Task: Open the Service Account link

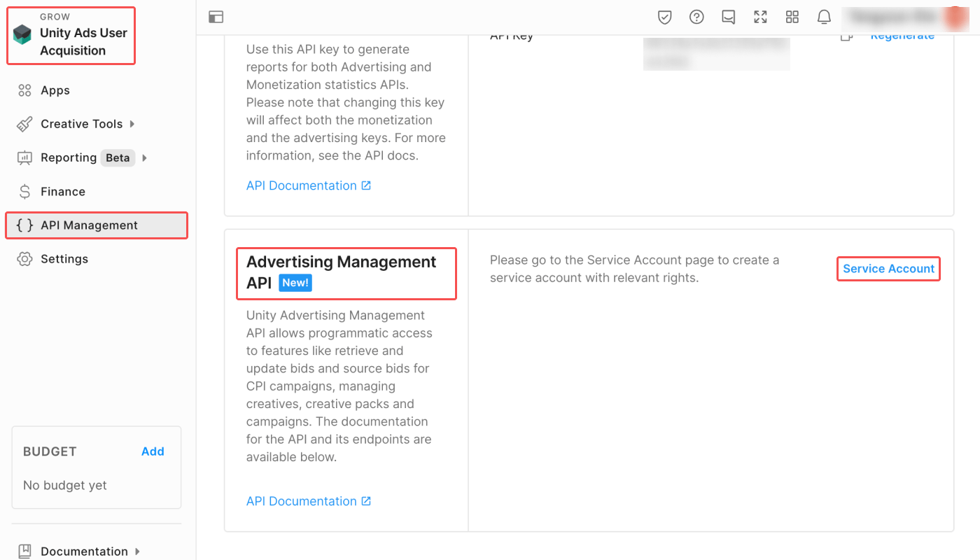Action: pyautogui.click(x=888, y=269)
